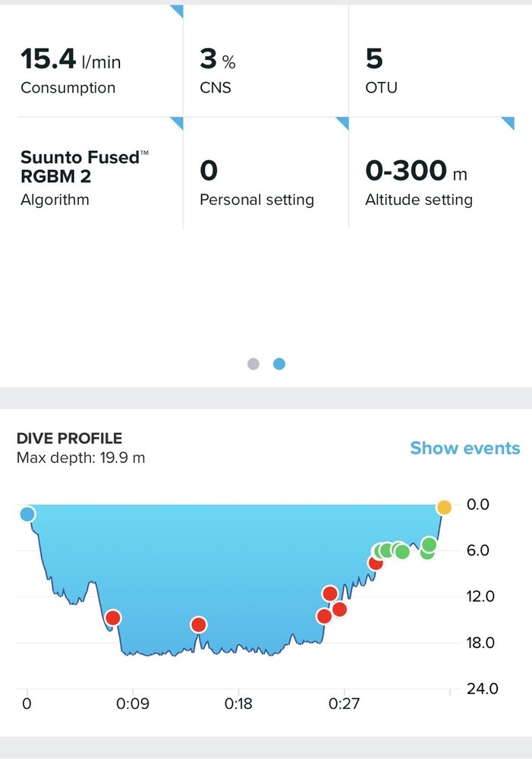The height and width of the screenshot is (759, 532).
Task: Open the red ascent event at 12 m
Action: click(x=329, y=593)
